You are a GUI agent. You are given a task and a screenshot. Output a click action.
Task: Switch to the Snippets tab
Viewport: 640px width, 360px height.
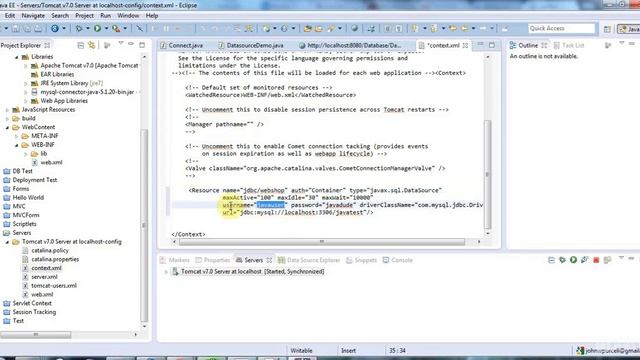(x=361, y=260)
